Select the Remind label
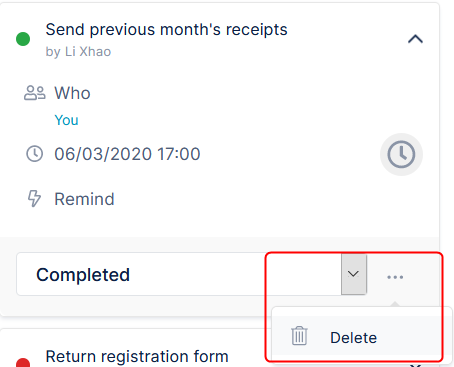Viewport: 454px width, 367px height. pyautogui.click(x=84, y=199)
